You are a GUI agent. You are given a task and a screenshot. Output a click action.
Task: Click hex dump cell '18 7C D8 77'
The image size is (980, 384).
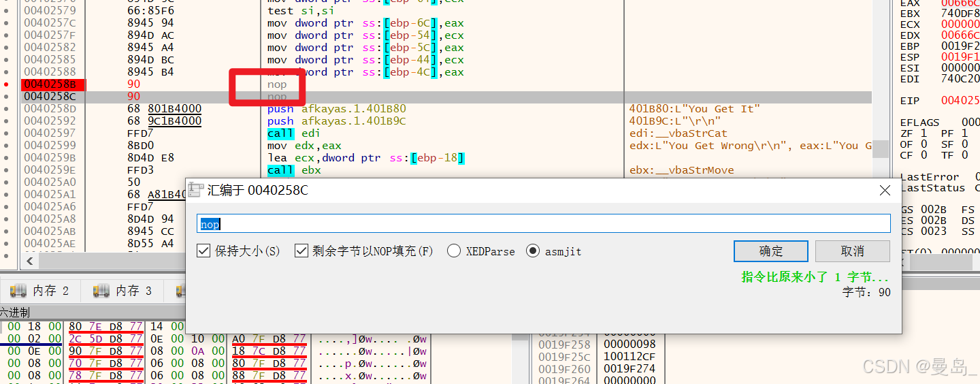[x=269, y=351]
